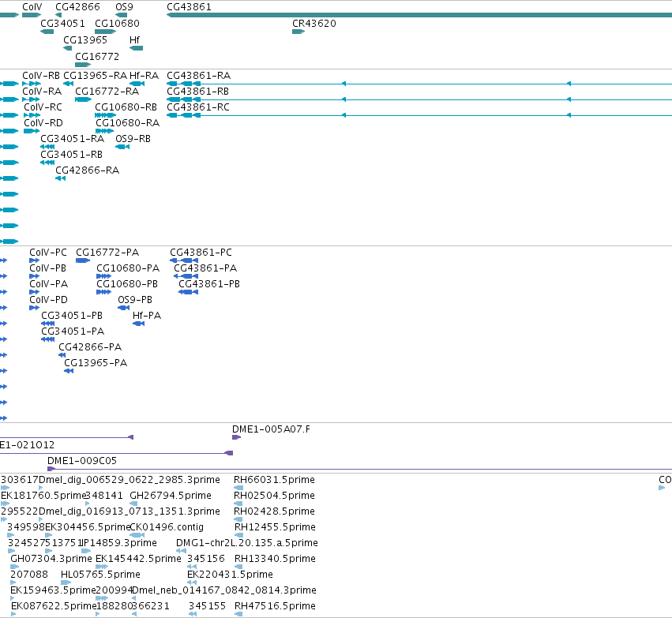
Task: Select the ColV-PC protein feature
Action: tap(34, 260)
